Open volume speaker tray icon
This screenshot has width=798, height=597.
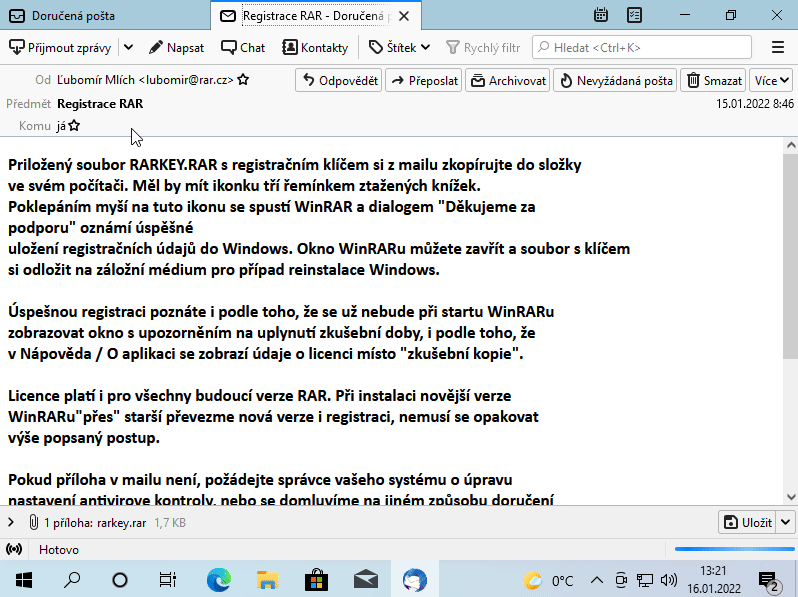[x=669, y=580]
